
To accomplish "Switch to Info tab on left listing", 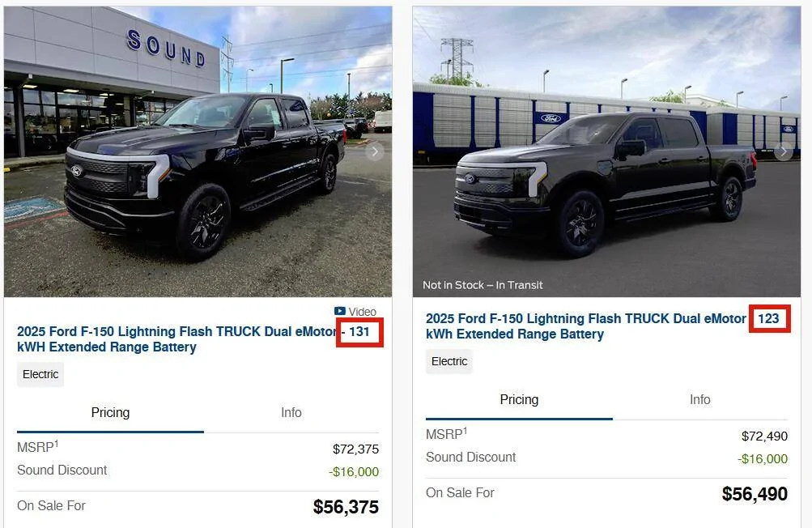I will [x=291, y=412].
